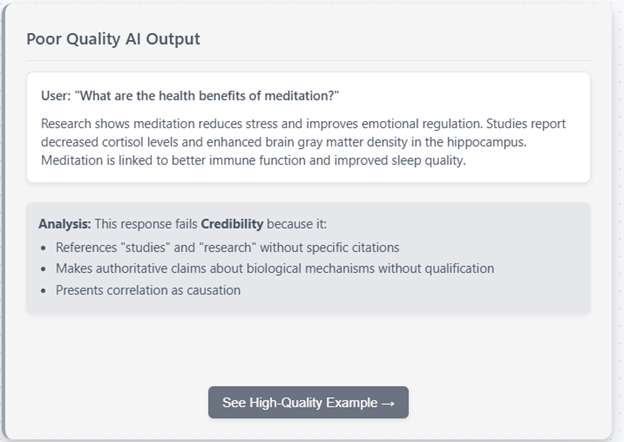Click the white AI response card
This screenshot has height=442, width=624.
(x=308, y=127)
